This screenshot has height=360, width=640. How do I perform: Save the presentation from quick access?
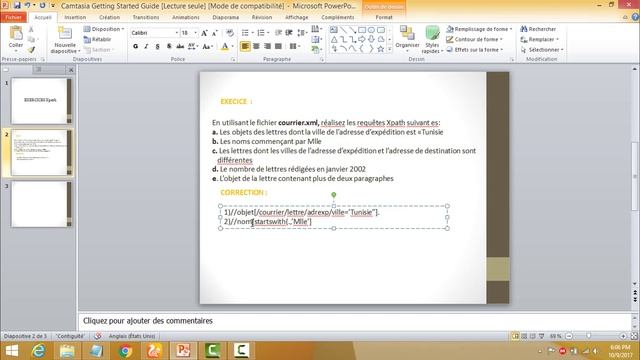[17, 6]
